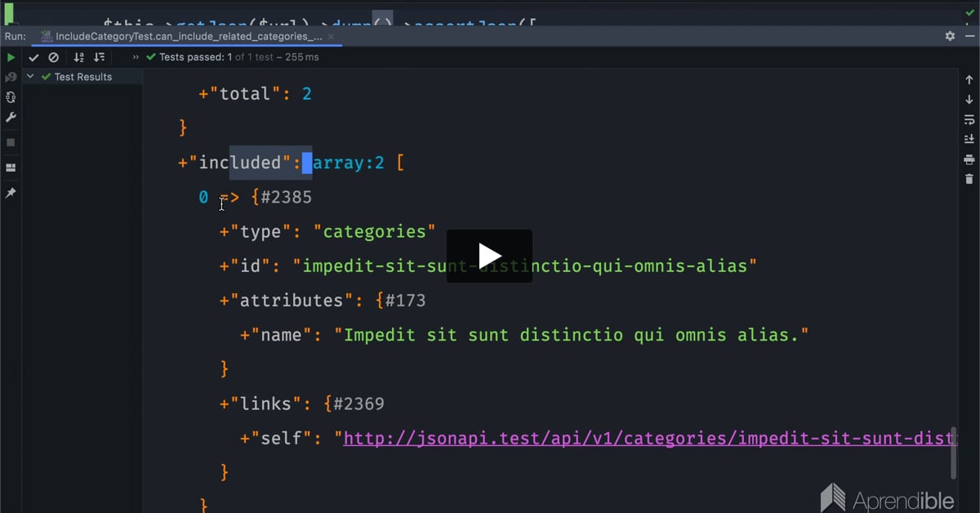Image resolution: width=980 pixels, height=513 pixels.
Task: Toggle auto-test rerun icon
Action: [11, 96]
